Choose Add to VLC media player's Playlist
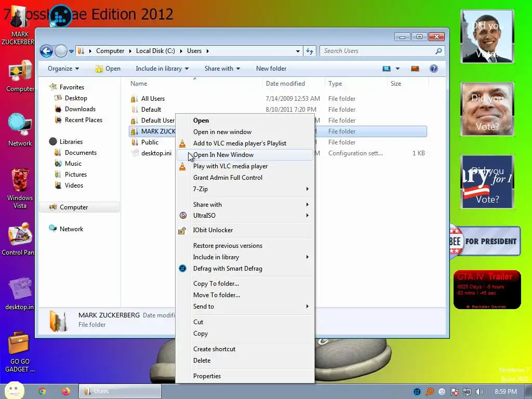 [245, 143]
